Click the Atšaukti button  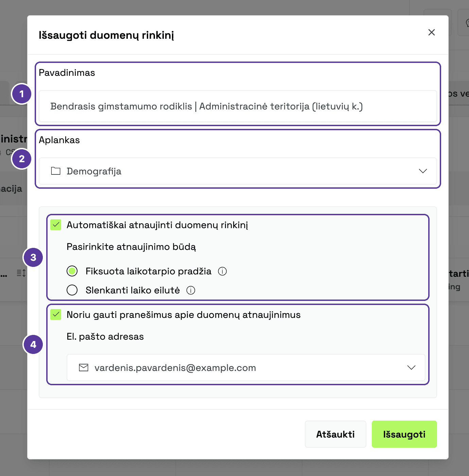coord(335,434)
